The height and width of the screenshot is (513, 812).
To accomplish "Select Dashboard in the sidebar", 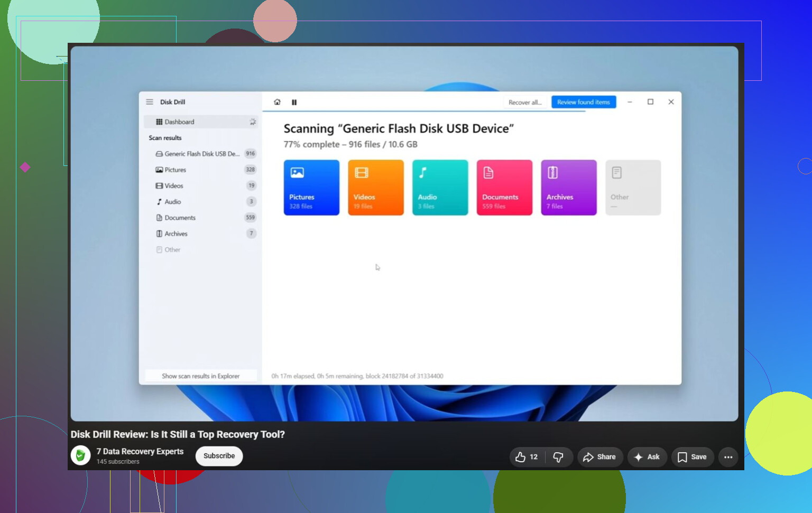I will [x=201, y=122].
